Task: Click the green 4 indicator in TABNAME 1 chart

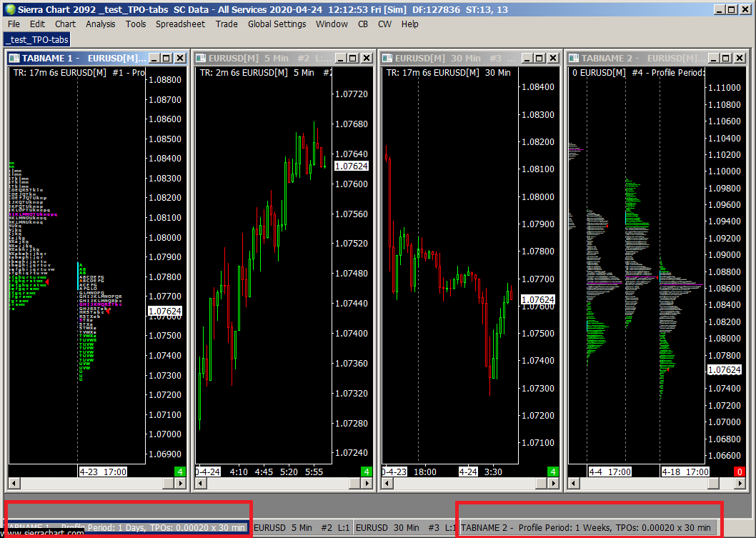Action: click(180, 472)
